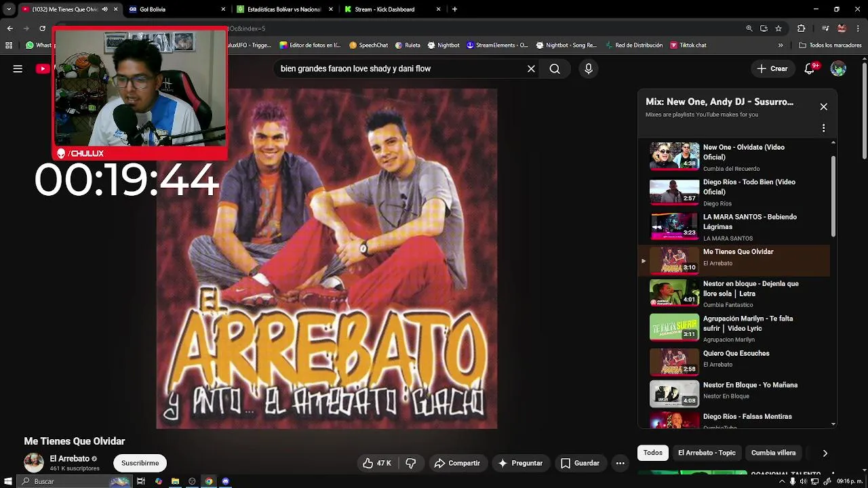Show next filter chips with arrow
The image size is (868, 488).
click(825, 453)
